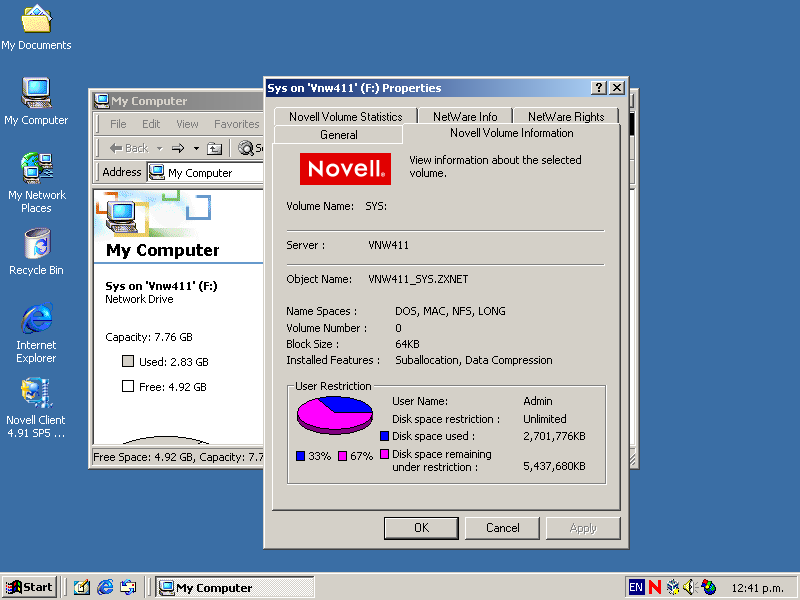Click the Used: 2.83 GB legend box
The image size is (800, 600).
tap(128, 361)
